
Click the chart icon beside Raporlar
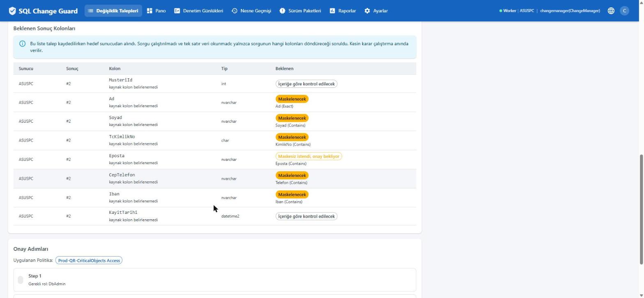coord(332,11)
